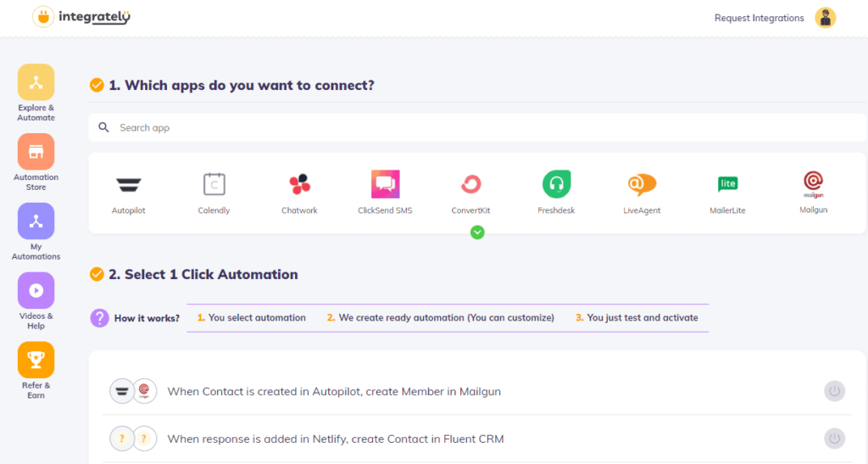Image resolution: width=868 pixels, height=464 pixels.
Task: Select the LiveAgent app icon
Action: (x=642, y=184)
